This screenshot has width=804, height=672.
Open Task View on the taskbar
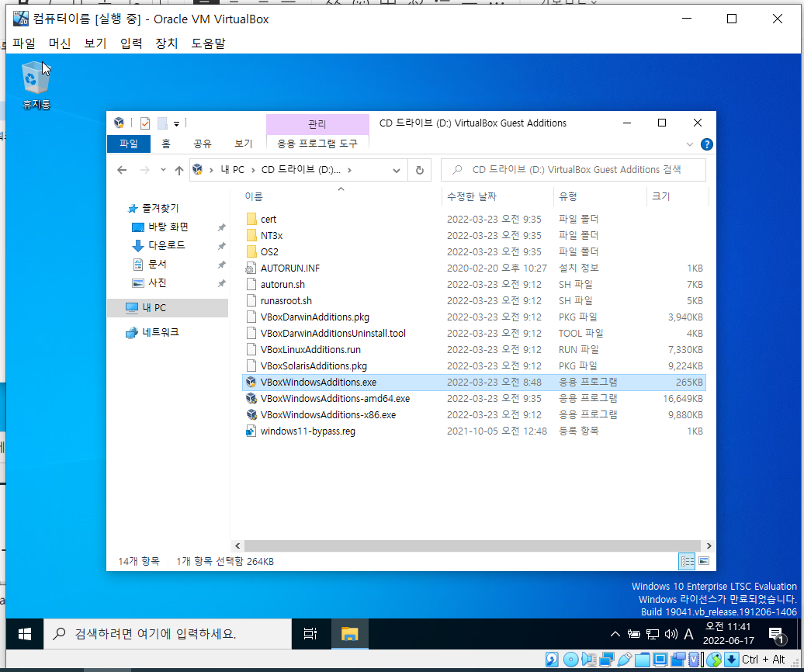[x=310, y=634]
